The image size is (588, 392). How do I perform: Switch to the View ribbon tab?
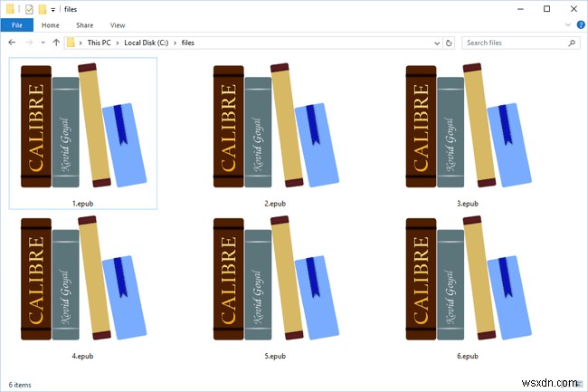point(118,25)
